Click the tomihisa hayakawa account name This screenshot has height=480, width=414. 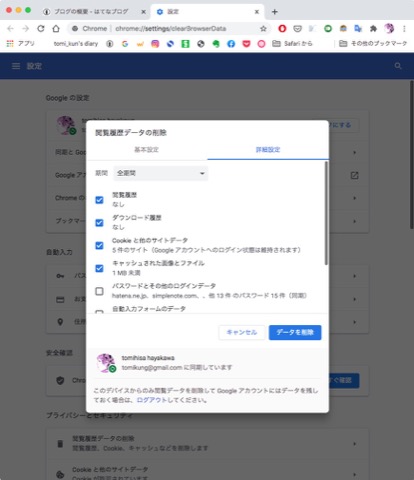point(148,358)
